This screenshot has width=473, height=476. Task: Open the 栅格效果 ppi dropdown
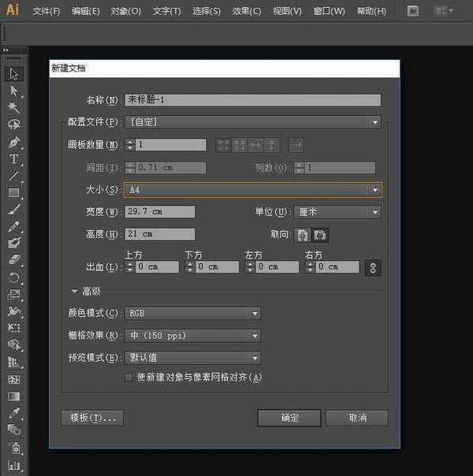click(x=193, y=336)
